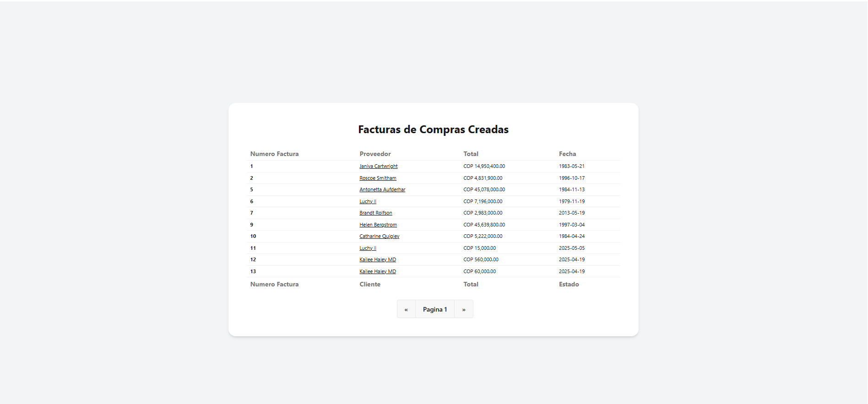
Task: Open Luchy II link for invoice 6
Action: 368,201
